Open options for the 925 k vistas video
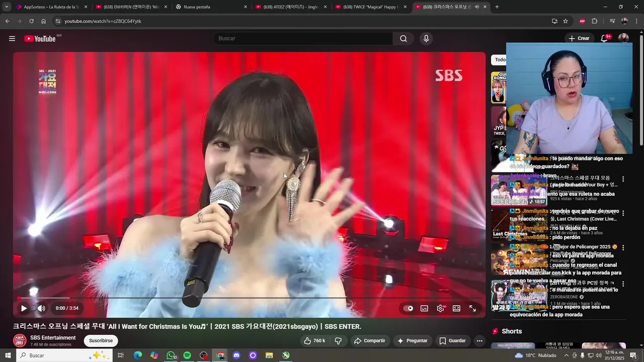This screenshot has width=644, height=362. (623, 179)
